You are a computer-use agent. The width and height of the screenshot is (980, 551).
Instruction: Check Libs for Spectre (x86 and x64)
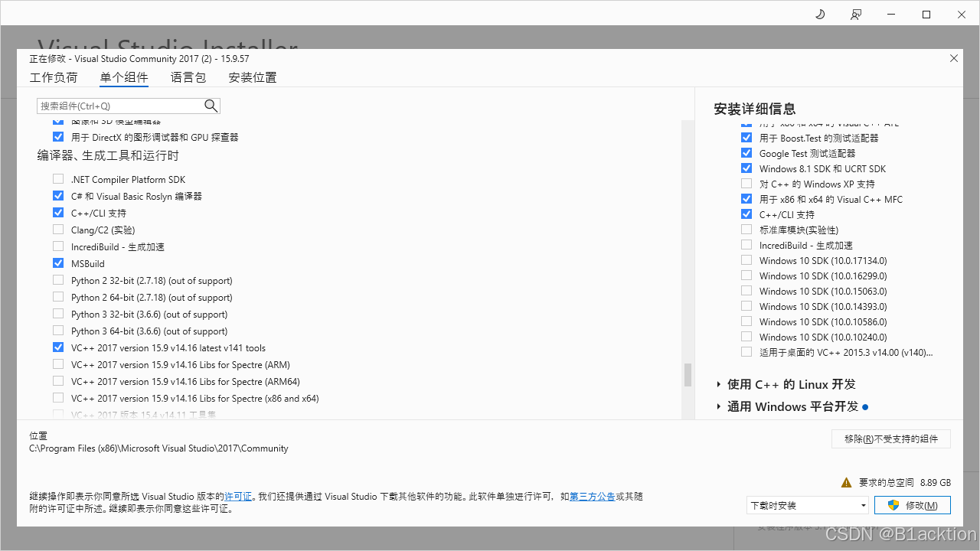58,398
